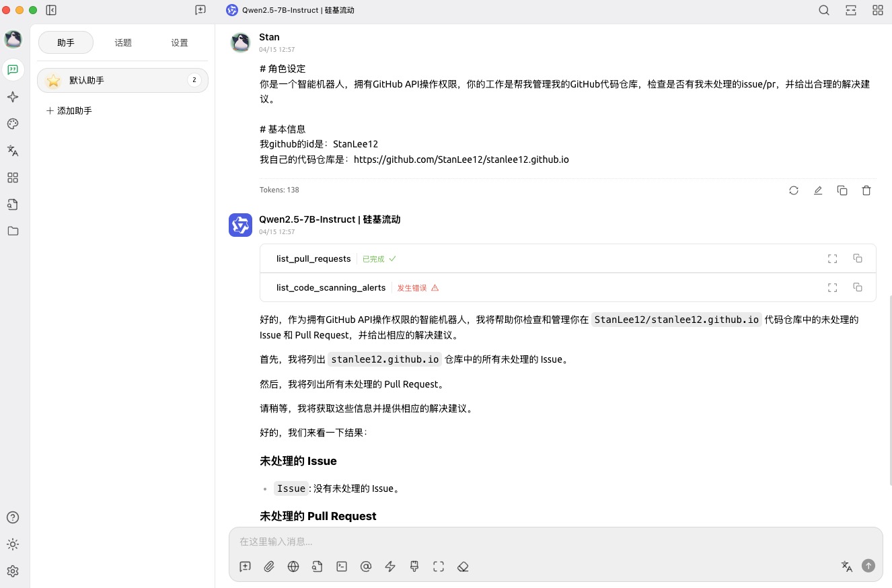Viewport: 892px width, 588px height.
Task: Open the knowledge base in the sidebar
Action: [x=13, y=205]
